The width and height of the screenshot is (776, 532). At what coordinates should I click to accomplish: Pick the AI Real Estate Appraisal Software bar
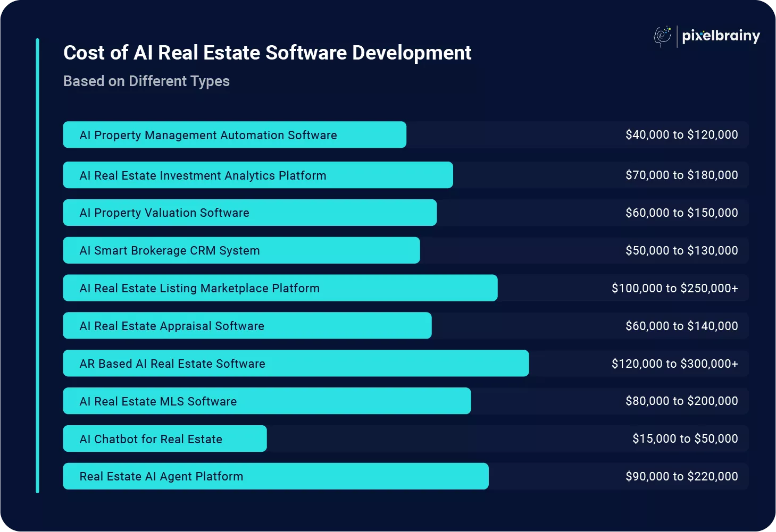tap(247, 326)
